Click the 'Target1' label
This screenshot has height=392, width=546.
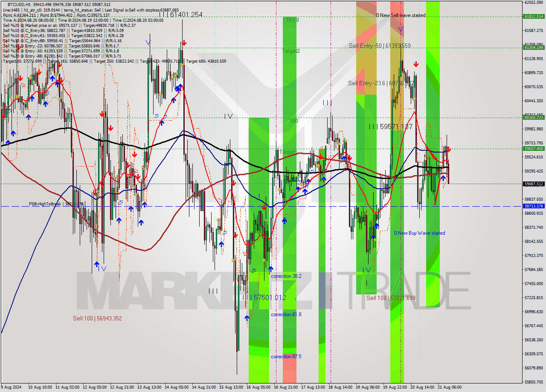coord(288,152)
